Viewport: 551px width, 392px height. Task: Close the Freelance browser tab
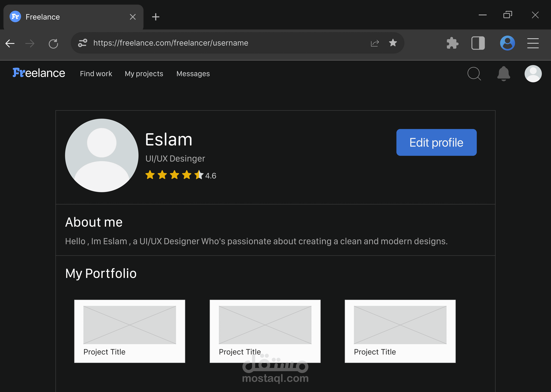133,17
